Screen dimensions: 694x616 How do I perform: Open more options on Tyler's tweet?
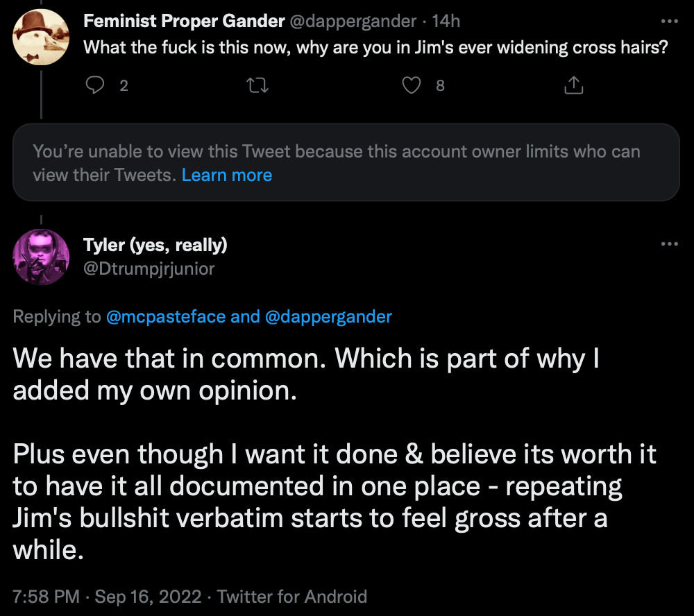(669, 244)
